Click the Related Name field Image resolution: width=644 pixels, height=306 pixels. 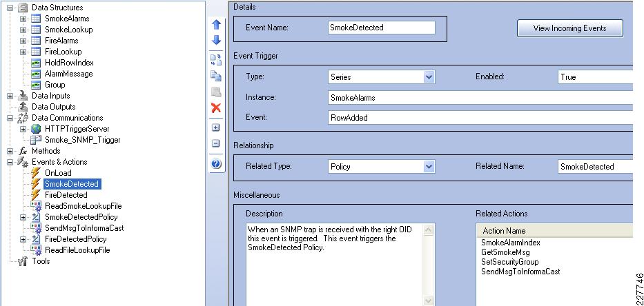(596, 167)
